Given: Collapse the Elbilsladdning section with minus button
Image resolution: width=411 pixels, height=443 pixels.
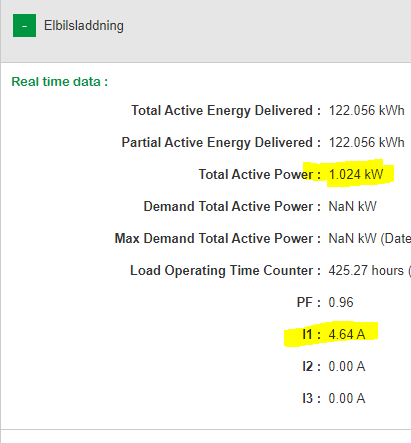Looking at the screenshot, I should point(24,26).
